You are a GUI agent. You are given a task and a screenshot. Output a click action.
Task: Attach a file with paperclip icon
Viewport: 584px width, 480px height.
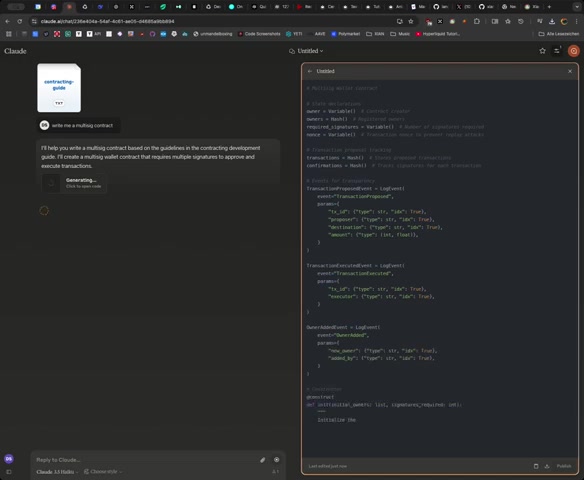tap(263, 460)
